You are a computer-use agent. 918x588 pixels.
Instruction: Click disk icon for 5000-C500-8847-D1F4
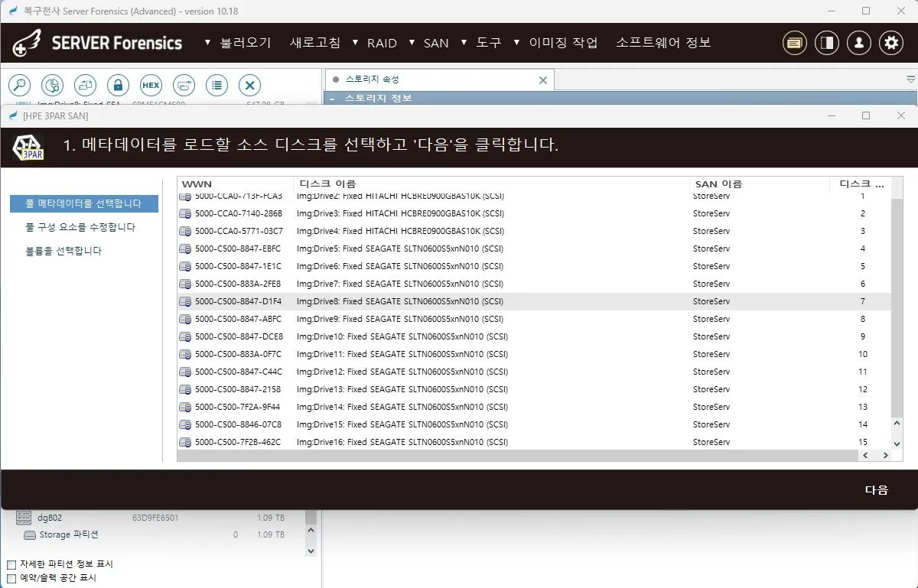[185, 301]
